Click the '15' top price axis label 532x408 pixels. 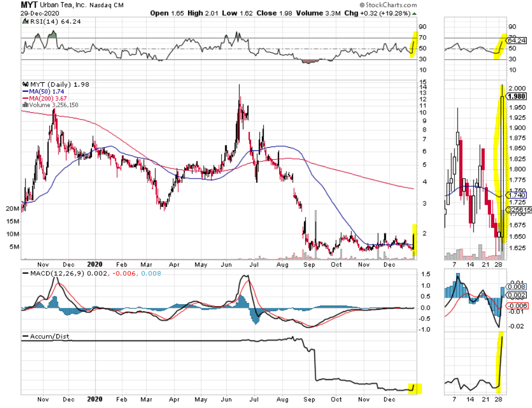click(x=423, y=82)
